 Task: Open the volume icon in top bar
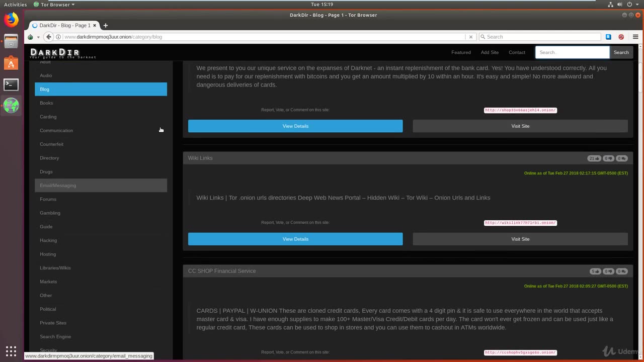(x=620, y=5)
